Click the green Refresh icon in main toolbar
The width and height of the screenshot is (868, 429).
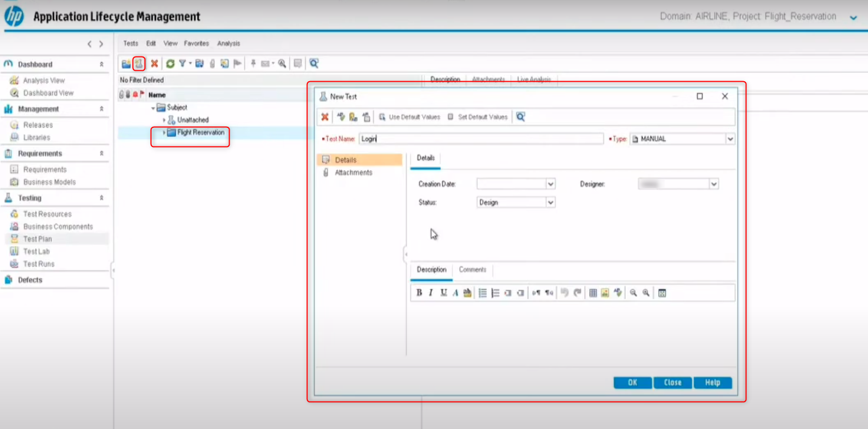click(170, 64)
